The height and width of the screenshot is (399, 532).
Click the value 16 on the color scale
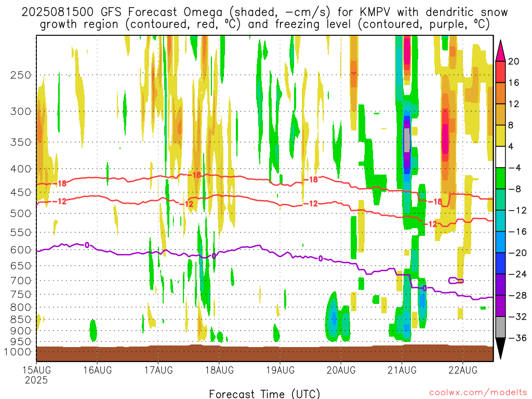[x=514, y=83]
